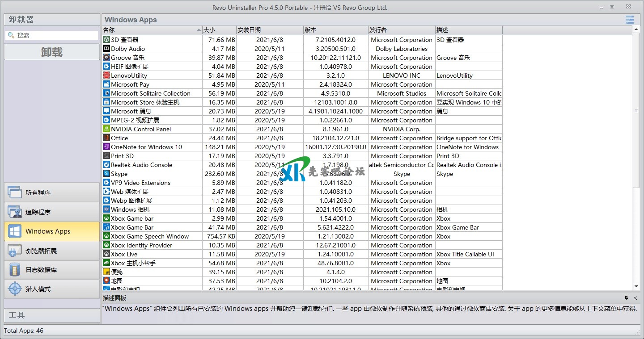The height and width of the screenshot is (339, 644).
Task: Select the Dolby Audio app icon
Action: (106, 49)
